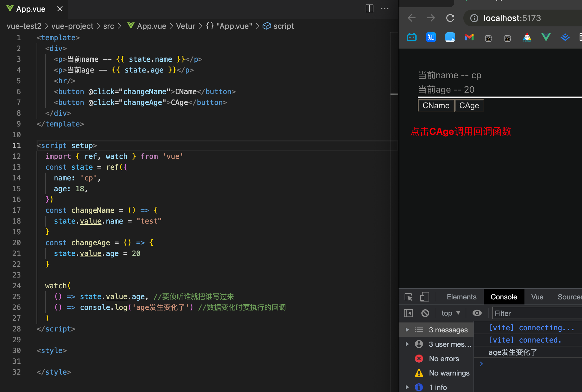Click the CAge button on the page
Viewport: 582px width, 392px height.
[469, 105]
